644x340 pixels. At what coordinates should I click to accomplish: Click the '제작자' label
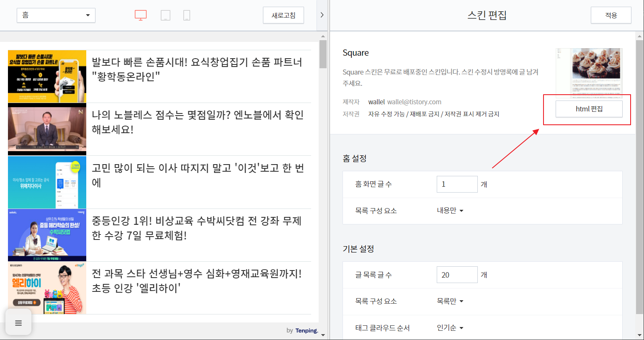(351, 102)
